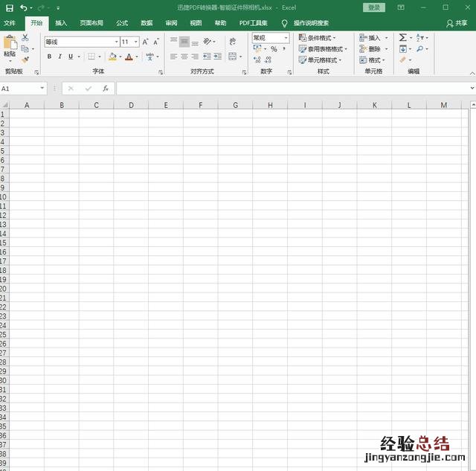This screenshot has height=471, width=476.
Task: Click the Cut scissors icon
Action: click(25, 37)
